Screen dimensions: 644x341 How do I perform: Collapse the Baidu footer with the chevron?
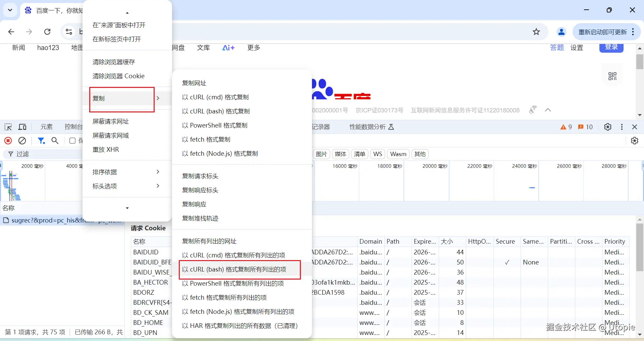point(548,110)
